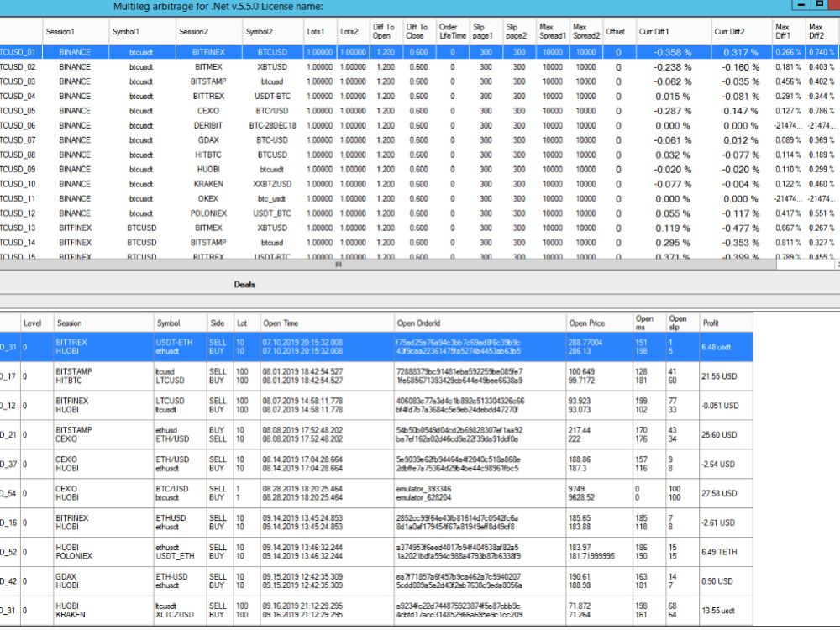Click the ETH-USD ethusdt symbol cell
Image resolution: width=840 pixels, height=630 pixels.
pos(181,581)
